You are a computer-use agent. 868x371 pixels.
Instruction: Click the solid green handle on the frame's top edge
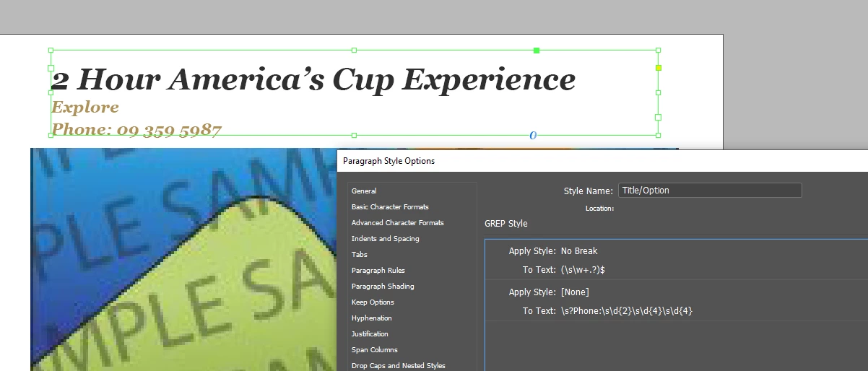536,51
